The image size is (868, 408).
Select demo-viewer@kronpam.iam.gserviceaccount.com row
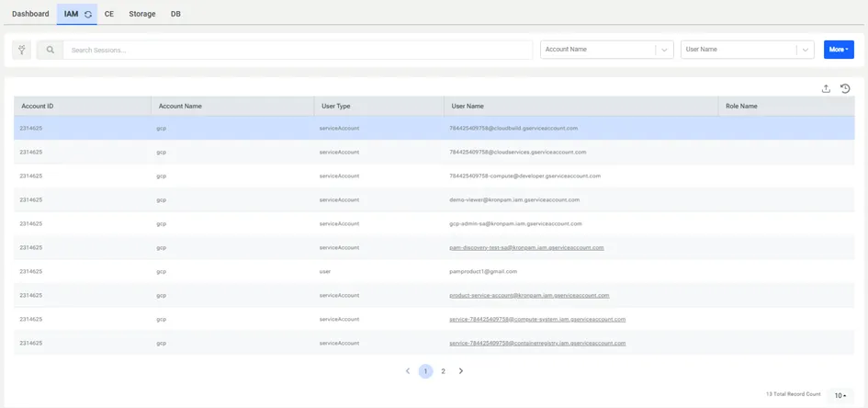click(x=434, y=199)
